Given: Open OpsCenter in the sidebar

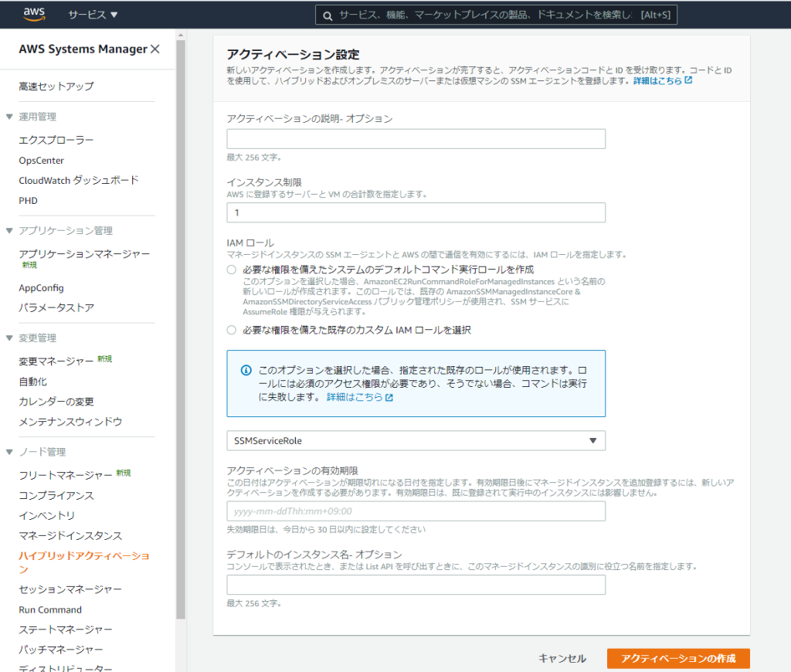Looking at the screenshot, I should (42, 161).
